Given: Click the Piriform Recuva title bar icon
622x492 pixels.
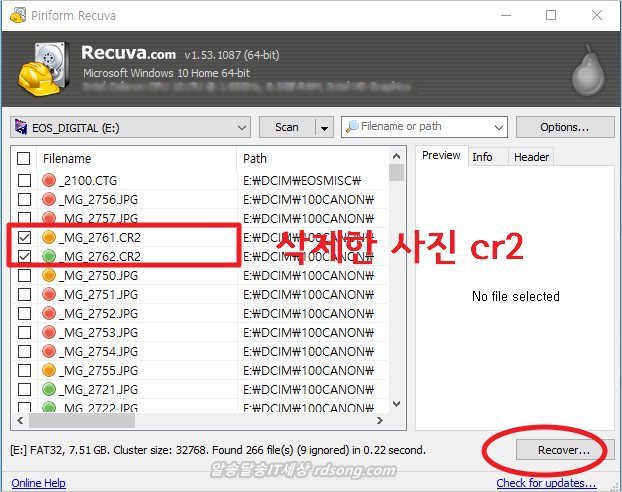Looking at the screenshot, I should (x=18, y=15).
